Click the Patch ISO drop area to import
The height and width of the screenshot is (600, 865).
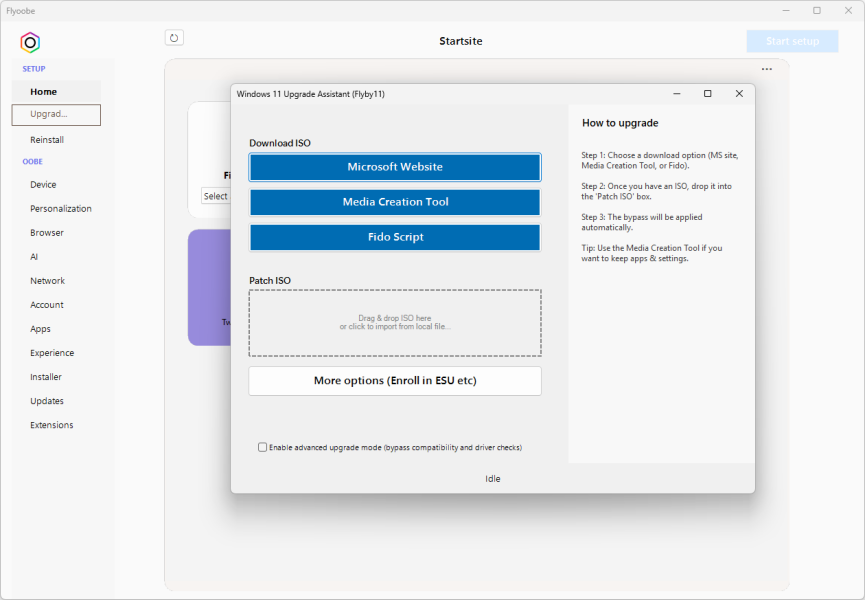pyautogui.click(x=395, y=323)
